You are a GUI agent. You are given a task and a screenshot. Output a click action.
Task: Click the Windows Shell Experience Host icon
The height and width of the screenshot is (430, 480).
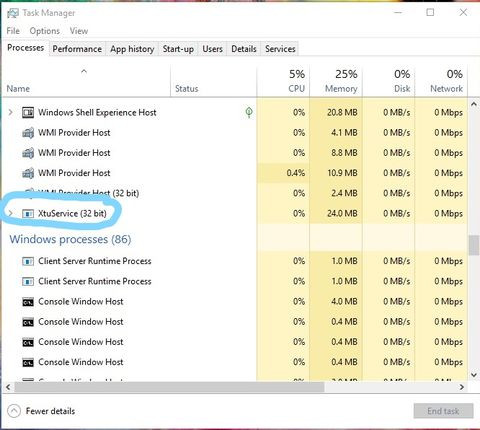click(x=28, y=113)
